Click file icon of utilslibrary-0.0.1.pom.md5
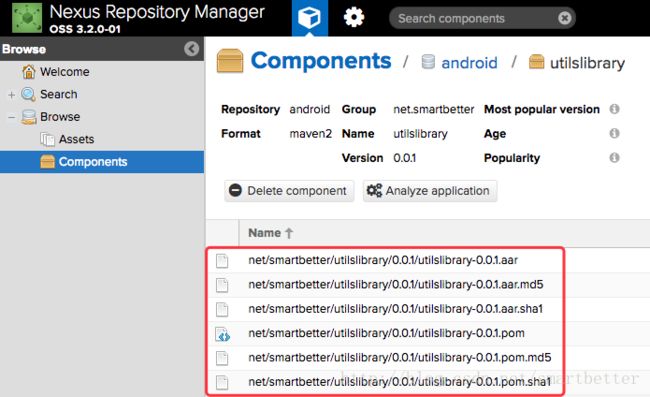This screenshot has width=650, height=397. click(222, 358)
